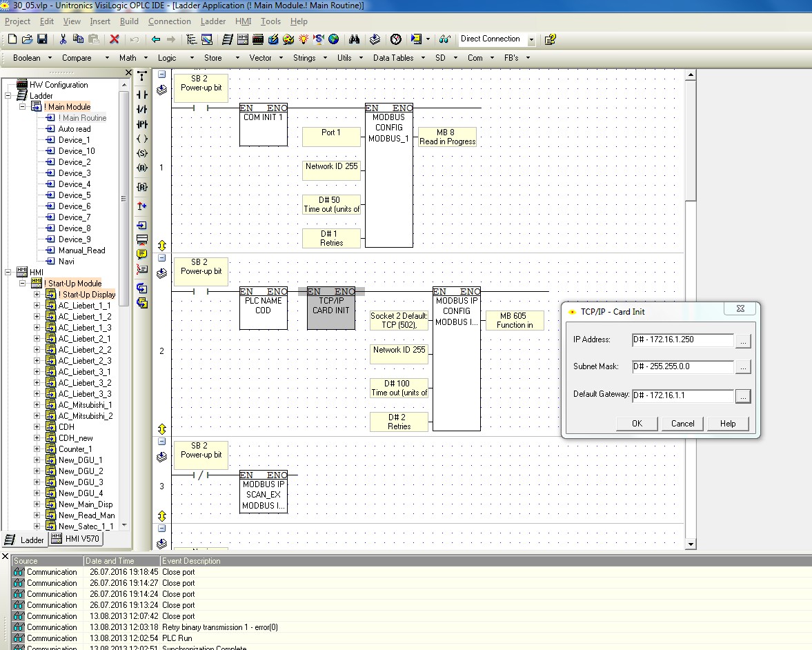Viewport: 812px width, 650px height.
Task: Select the inverted contact tool
Action: [142, 109]
